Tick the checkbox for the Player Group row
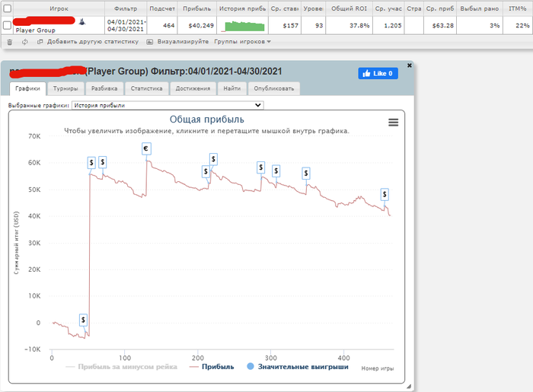The height and width of the screenshot is (392, 533). point(7,25)
